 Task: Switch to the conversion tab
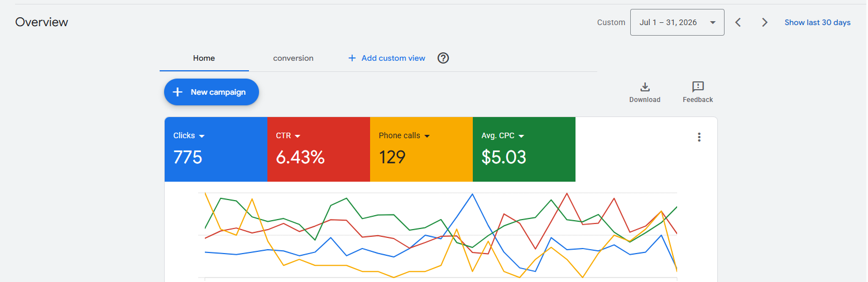(293, 58)
